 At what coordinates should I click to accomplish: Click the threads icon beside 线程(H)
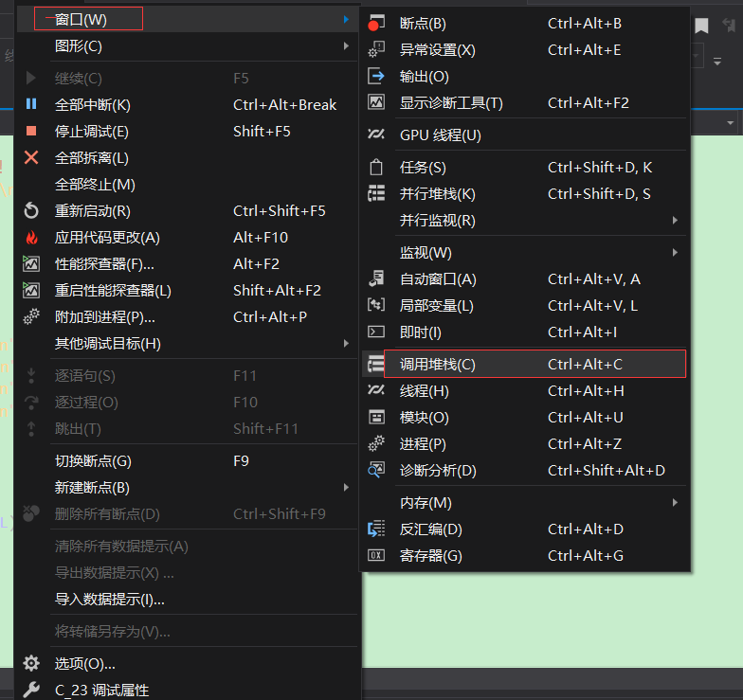[x=376, y=390]
